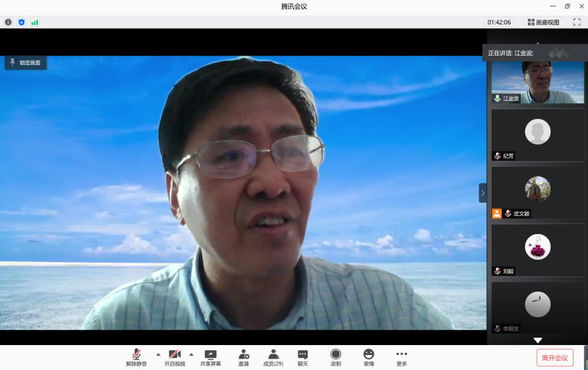Toggle the 锁定画面 pin view
Image resolution: width=588 pixels, height=370 pixels.
tap(26, 63)
